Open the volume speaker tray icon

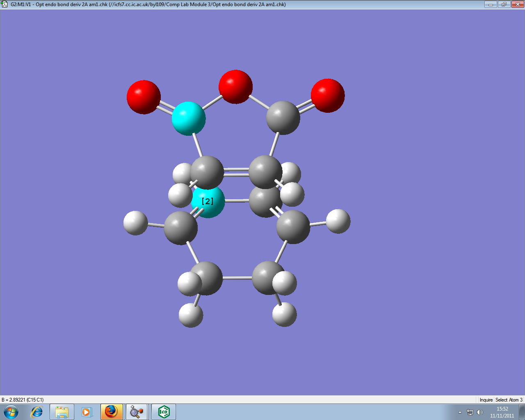480,412
